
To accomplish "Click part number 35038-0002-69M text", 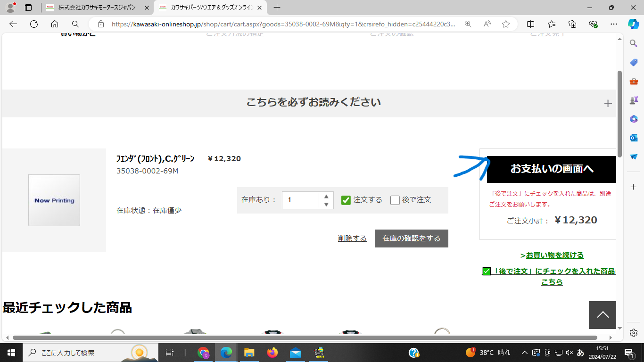I will [147, 171].
